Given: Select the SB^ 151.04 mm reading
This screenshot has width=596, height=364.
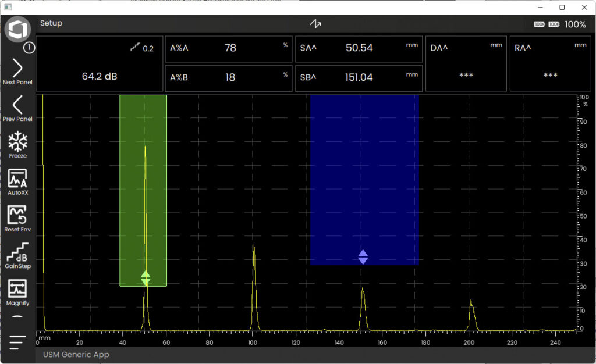Looking at the screenshot, I should coord(359,78).
